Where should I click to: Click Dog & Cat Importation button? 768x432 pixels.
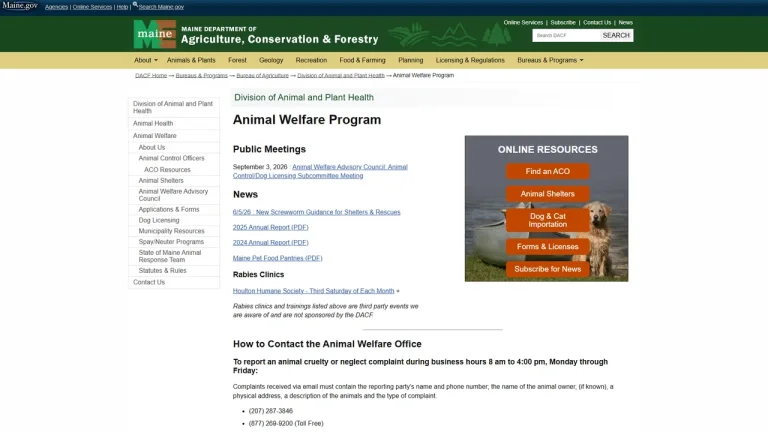pyautogui.click(x=548, y=220)
